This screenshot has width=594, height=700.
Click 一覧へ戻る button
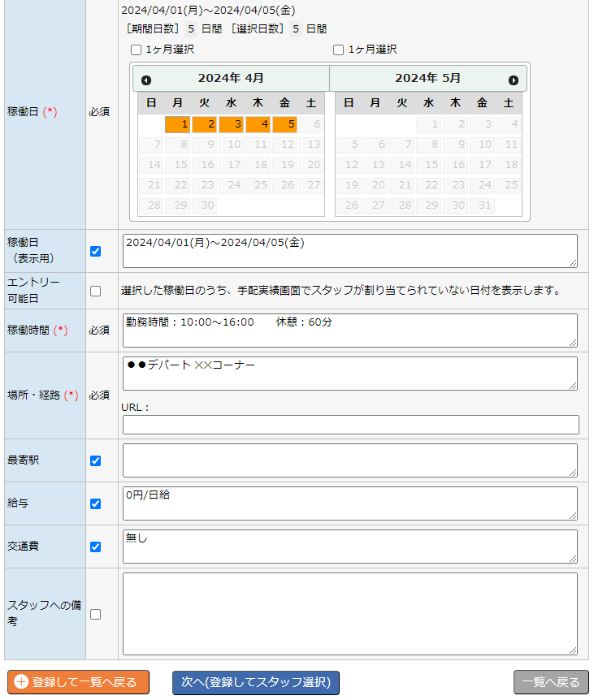551,682
